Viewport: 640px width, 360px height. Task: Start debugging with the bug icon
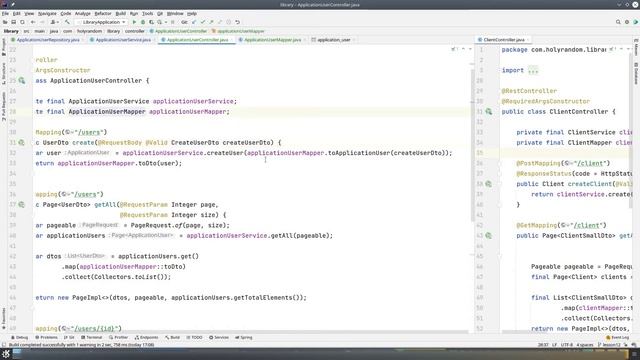[x=143, y=22]
